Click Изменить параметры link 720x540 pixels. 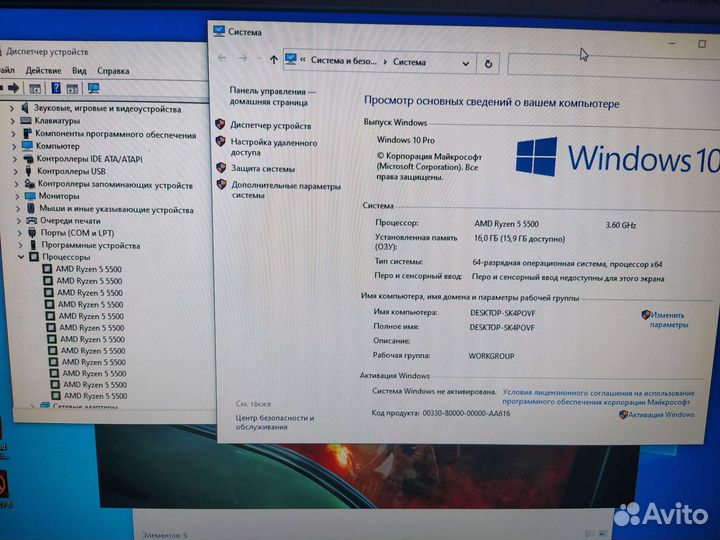(x=668, y=320)
